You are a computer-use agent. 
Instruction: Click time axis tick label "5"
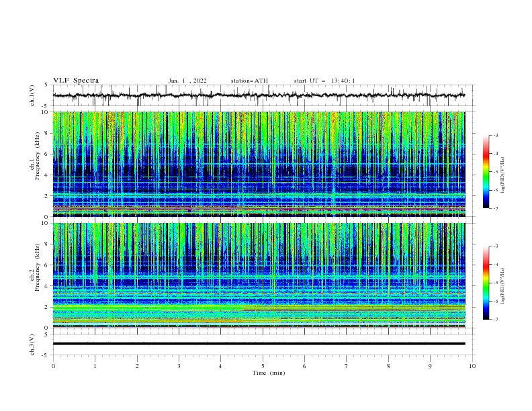pos(263,366)
